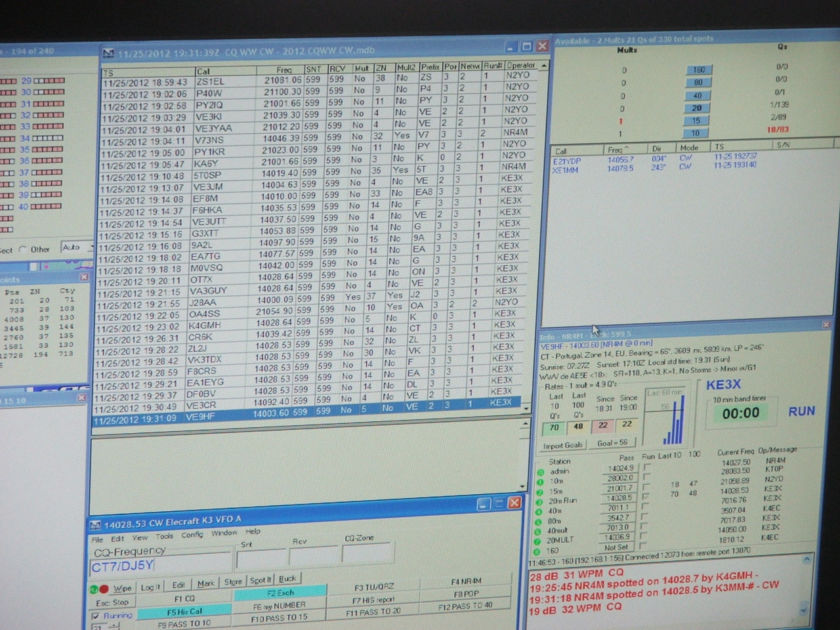Toggle the Run checkbox for 10m station
This screenshot has width=840, height=630.
coord(647,478)
